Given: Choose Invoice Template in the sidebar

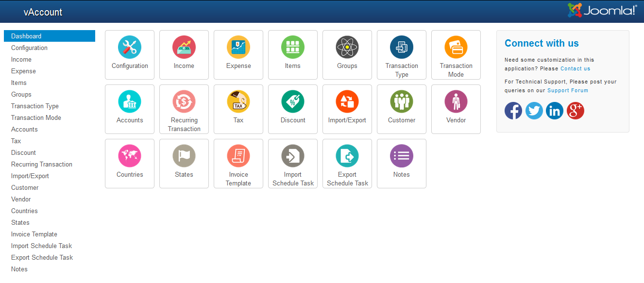Looking at the screenshot, I should pos(50,234).
